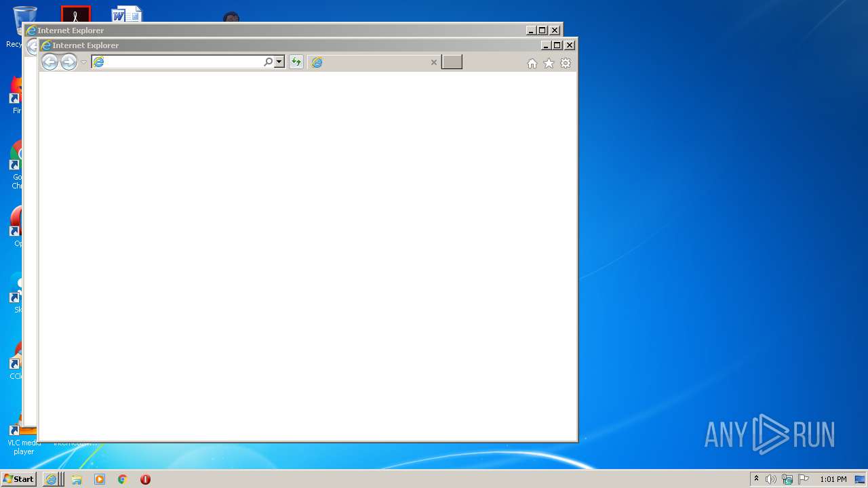The height and width of the screenshot is (488, 868).
Task: Click the front window's IE logo icon
Action: [47, 45]
